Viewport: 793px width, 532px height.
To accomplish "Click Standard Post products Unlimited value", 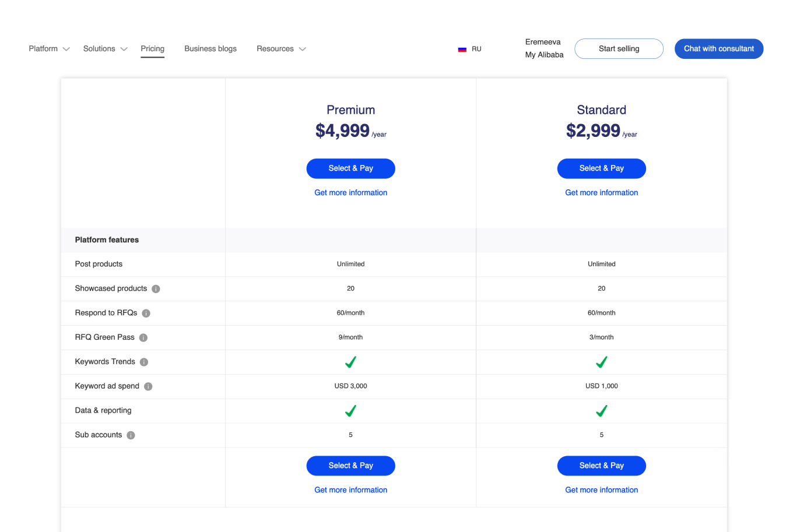I will [x=602, y=264].
